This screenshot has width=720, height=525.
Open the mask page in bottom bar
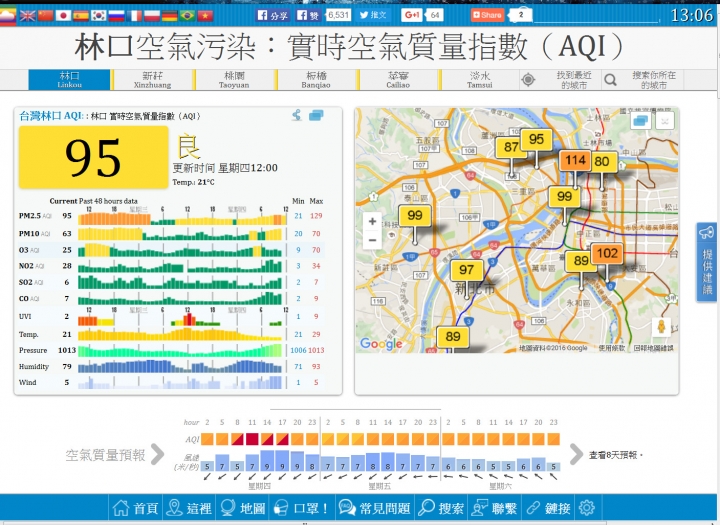(x=301, y=508)
